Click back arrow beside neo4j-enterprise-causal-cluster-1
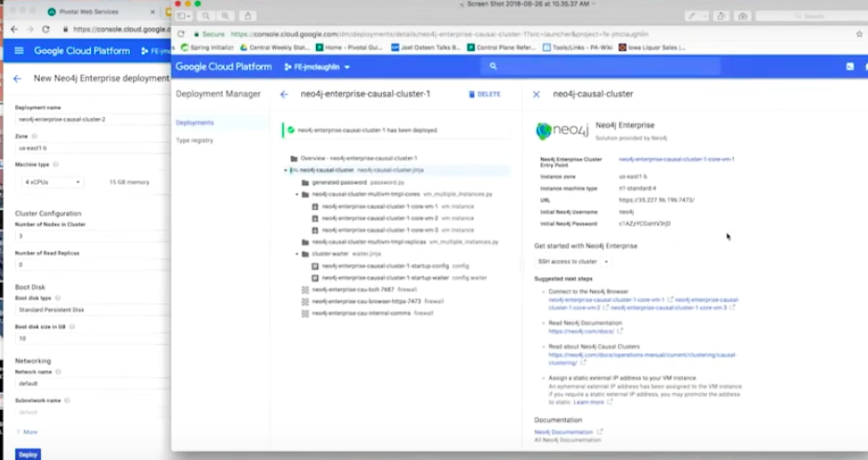The image size is (868, 460). [x=284, y=95]
